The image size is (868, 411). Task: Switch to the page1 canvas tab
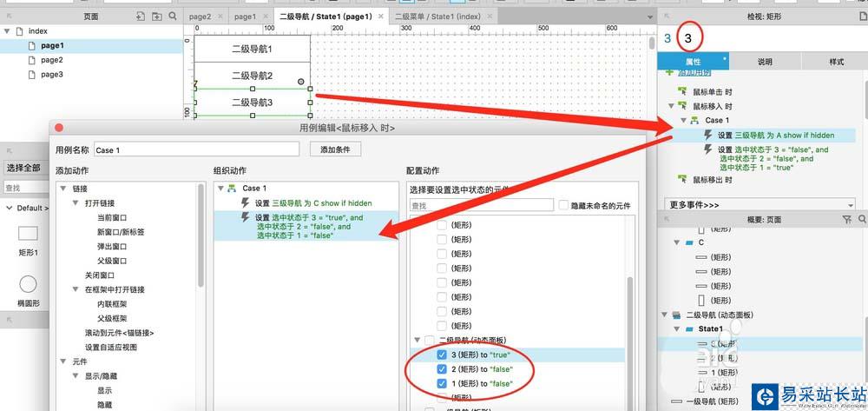245,17
